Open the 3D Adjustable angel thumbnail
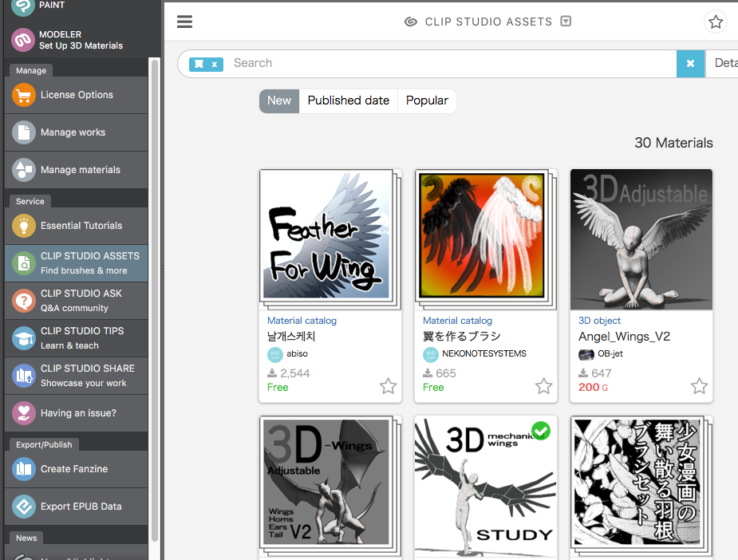 641,239
